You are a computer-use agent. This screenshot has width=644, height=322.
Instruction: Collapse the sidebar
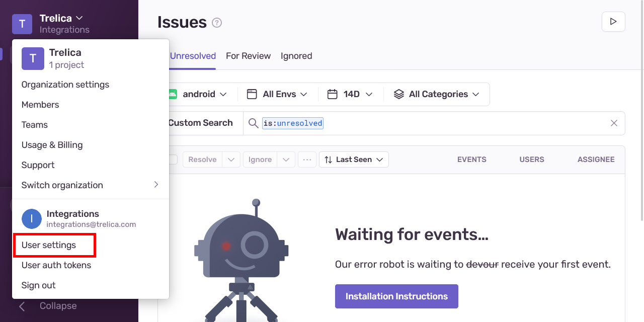pos(48,306)
